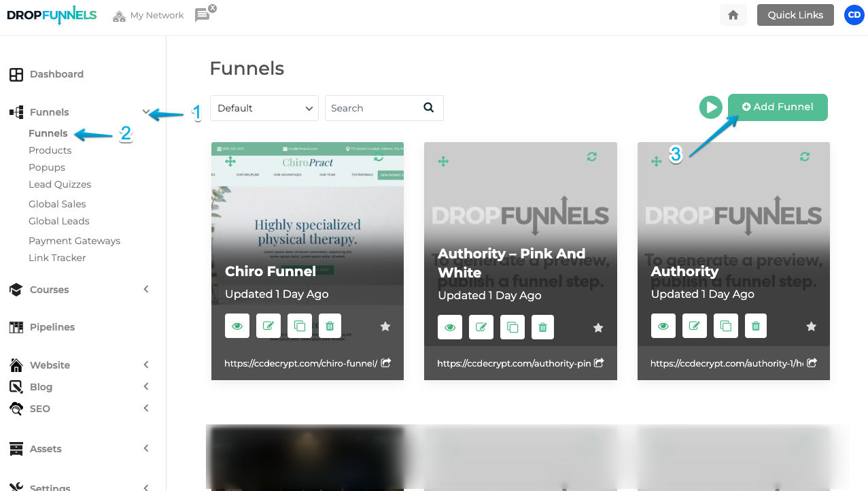Refresh preview of Authority – Pink And White

pyautogui.click(x=592, y=156)
